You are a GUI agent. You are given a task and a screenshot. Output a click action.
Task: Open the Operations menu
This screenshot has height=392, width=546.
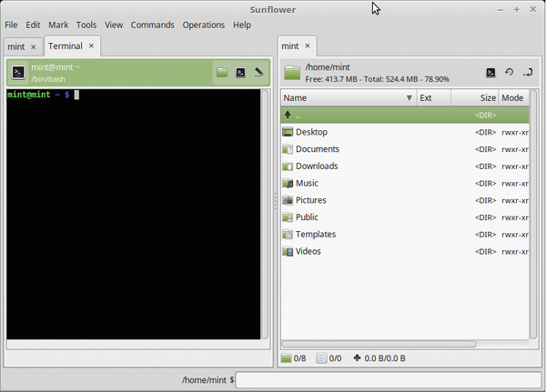coord(204,25)
